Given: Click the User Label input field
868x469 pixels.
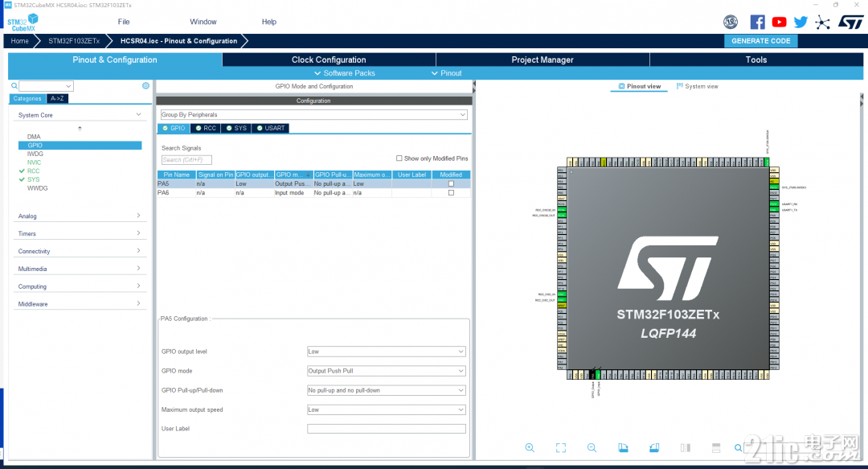Looking at the screenshot, I should [x=387, y=429].
